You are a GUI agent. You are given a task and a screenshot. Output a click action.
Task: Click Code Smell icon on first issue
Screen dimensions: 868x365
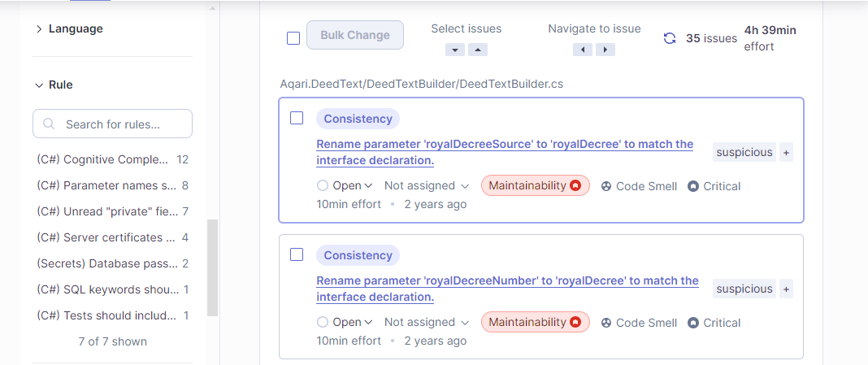[606, 186]
